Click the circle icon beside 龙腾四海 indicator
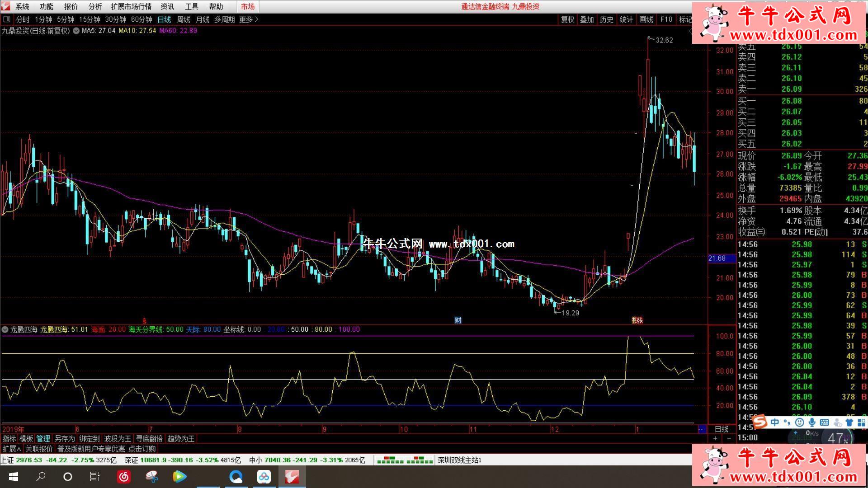868x488 pixels. click(x=5, y=329)
